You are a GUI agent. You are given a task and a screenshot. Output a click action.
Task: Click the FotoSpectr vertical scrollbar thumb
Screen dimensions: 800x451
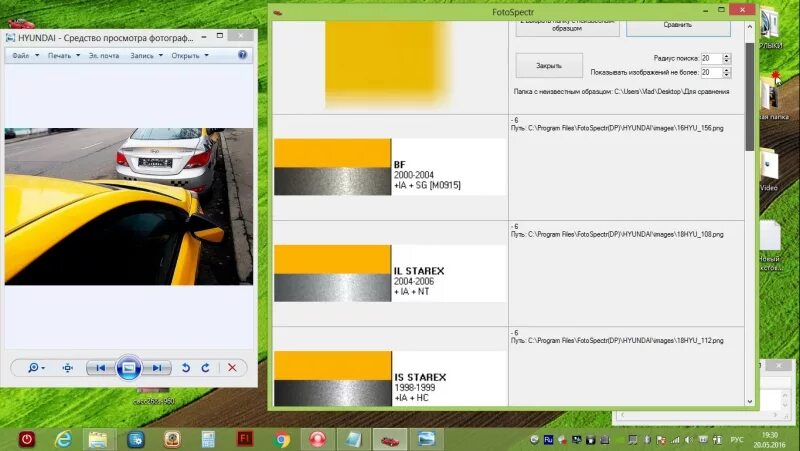(x=749, y=97)
